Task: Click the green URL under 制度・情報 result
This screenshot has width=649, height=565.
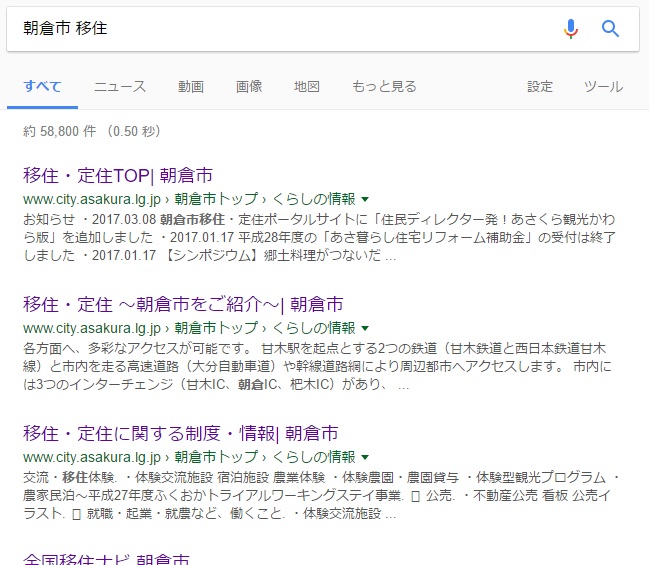Action: click(189, 457)
